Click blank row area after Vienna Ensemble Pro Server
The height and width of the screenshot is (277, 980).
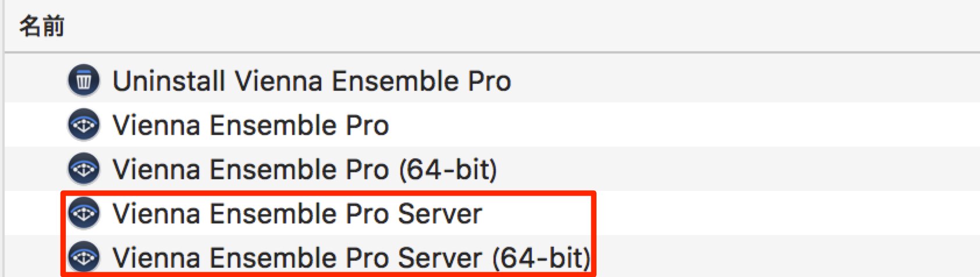coord(789,213)
